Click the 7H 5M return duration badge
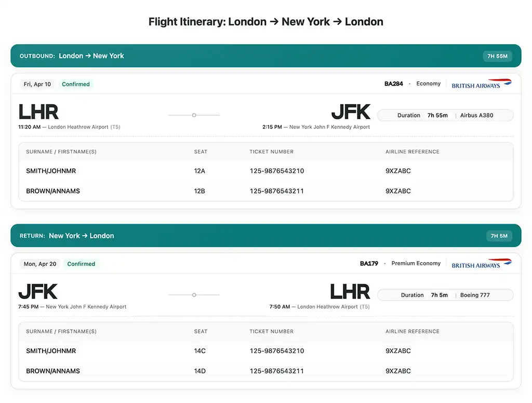 (499, 236)
